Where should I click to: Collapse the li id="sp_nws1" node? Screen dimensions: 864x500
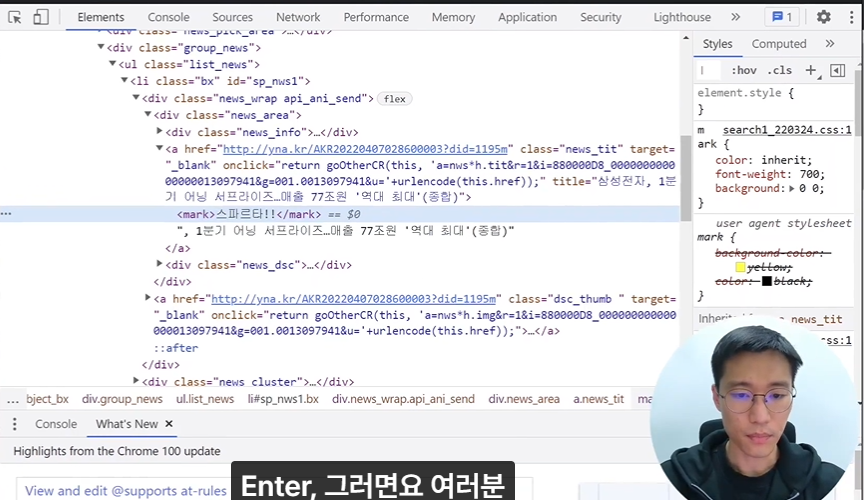(125, 80)
